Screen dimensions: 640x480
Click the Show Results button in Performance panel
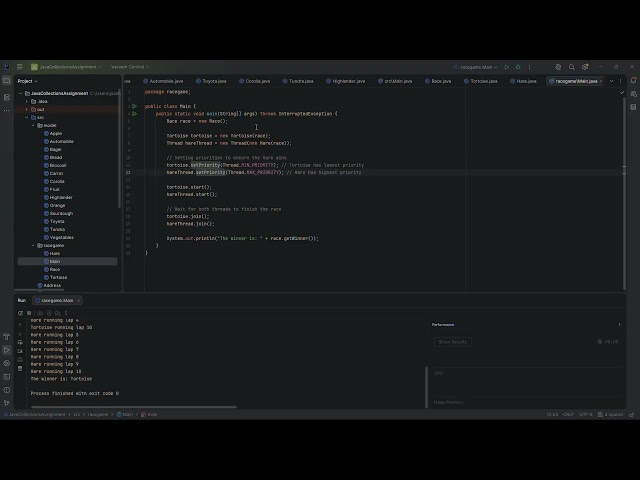[x=453, y=342]
